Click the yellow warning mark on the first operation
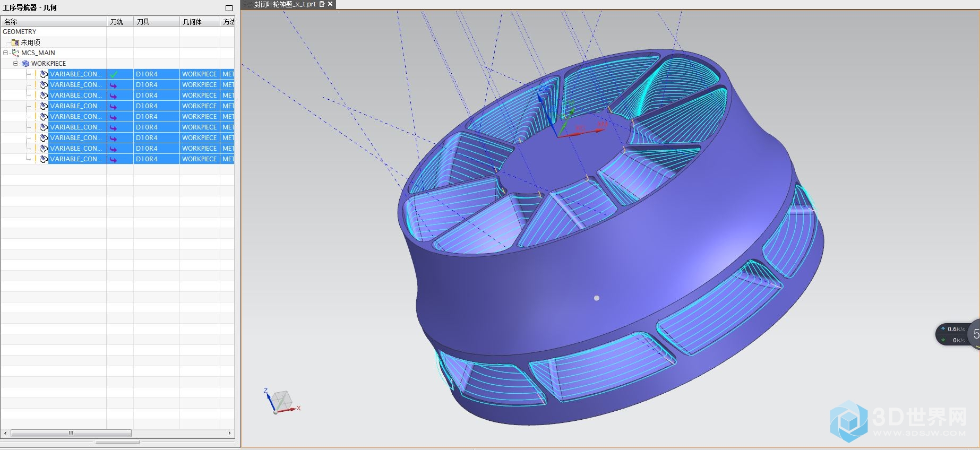The height and width of the screenshot is (450, 980). tap(36, 74)
